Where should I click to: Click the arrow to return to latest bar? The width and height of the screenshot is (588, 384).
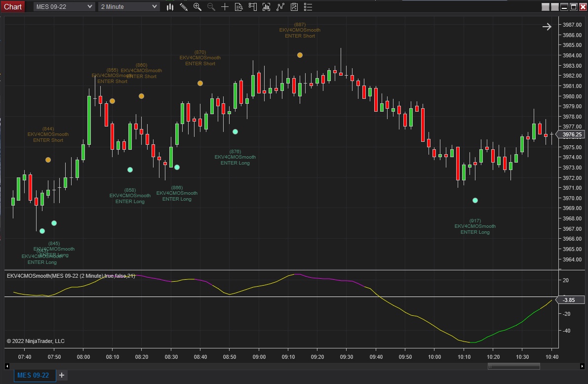pyautogui.click(x=547, y=27)
